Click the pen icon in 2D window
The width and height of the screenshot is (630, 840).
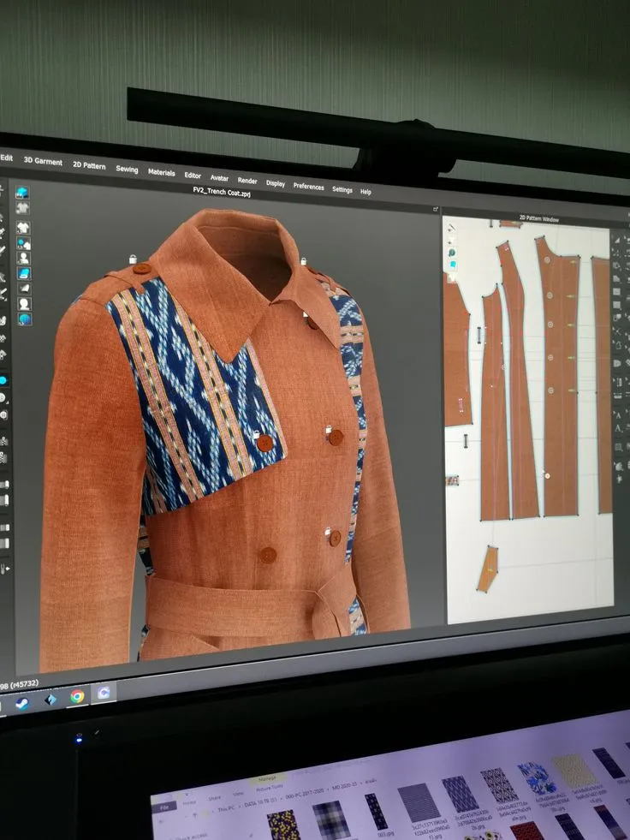point(452,228)
